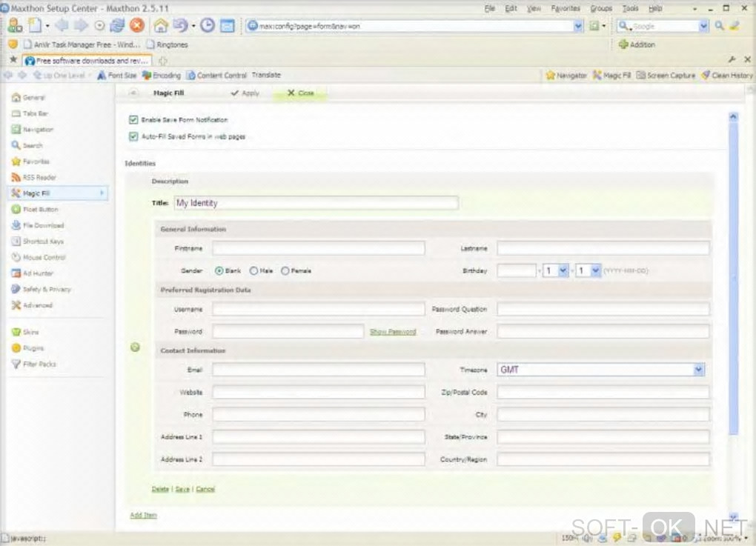Click the red Stop loading icon
The image size is (756, 546).
(137, 25)
